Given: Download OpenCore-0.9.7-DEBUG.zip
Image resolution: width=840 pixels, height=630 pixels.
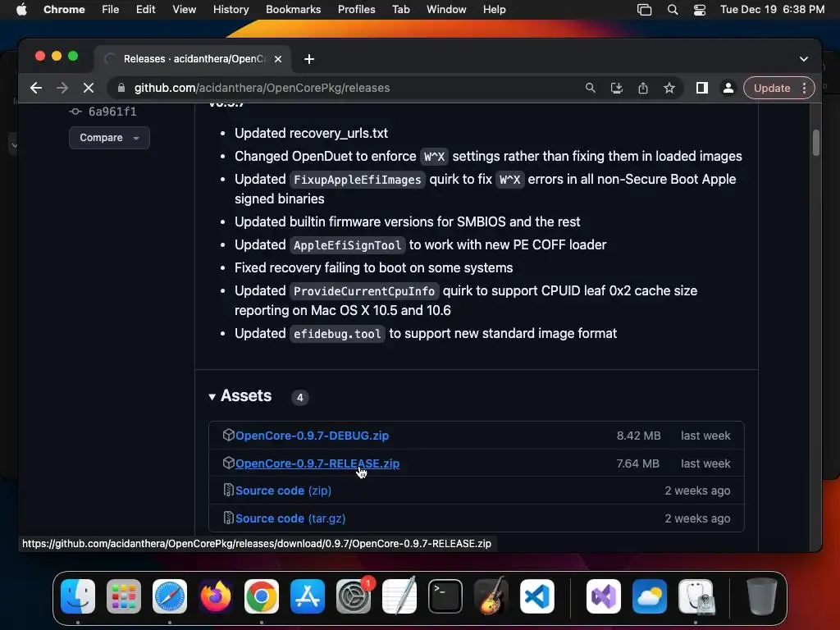Looking at the screenshot, I should tap(312, 436).
